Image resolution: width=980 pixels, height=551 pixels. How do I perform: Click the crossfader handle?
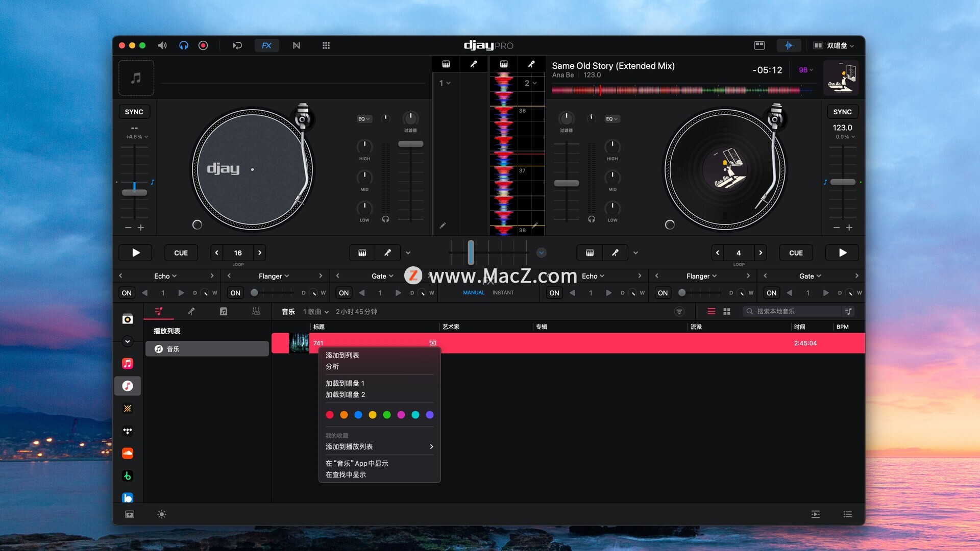[471, 253]
